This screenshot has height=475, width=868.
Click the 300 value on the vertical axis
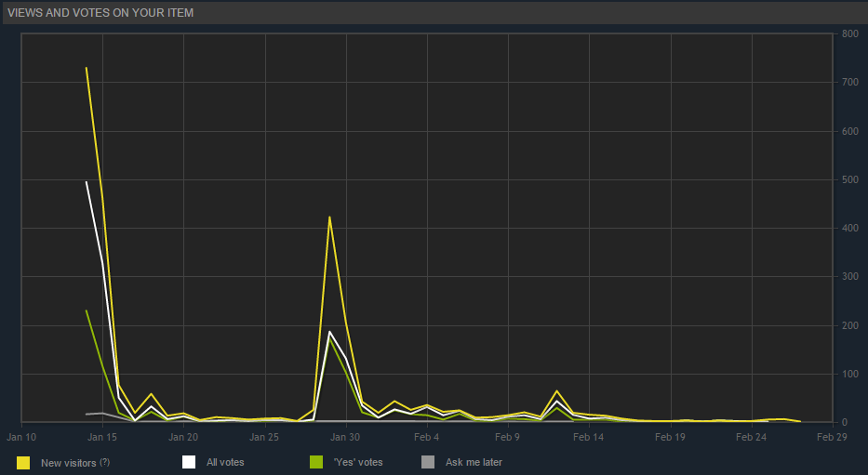click(x=849, y=276)
